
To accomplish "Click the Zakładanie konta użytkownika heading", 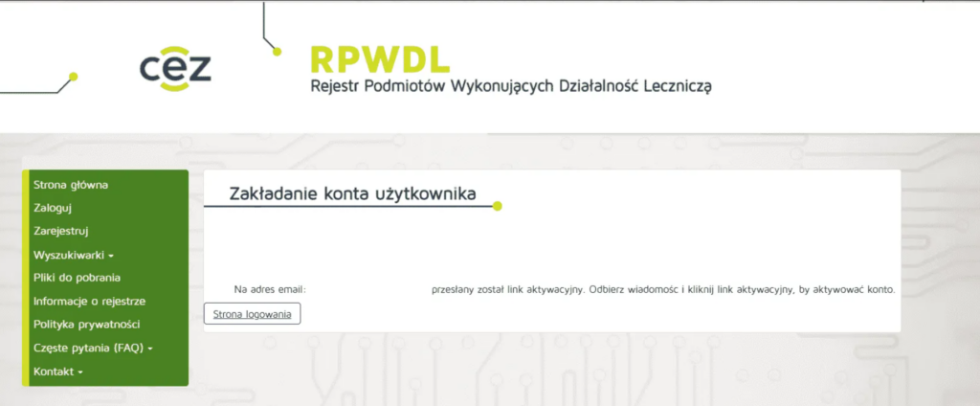I will [352, 192].
